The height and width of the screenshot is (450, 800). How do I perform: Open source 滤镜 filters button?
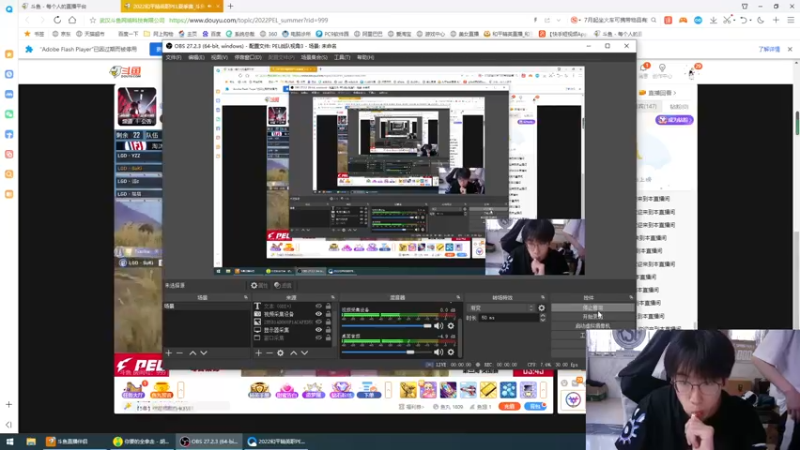[283, 285]
